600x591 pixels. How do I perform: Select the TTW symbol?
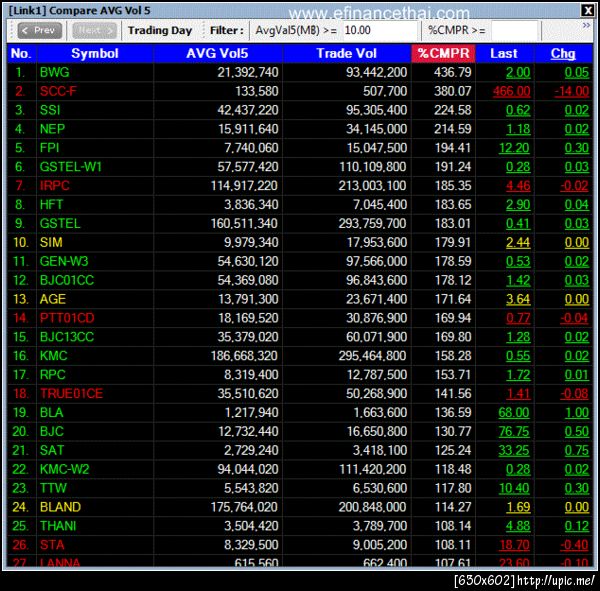[x=53, y=488]
